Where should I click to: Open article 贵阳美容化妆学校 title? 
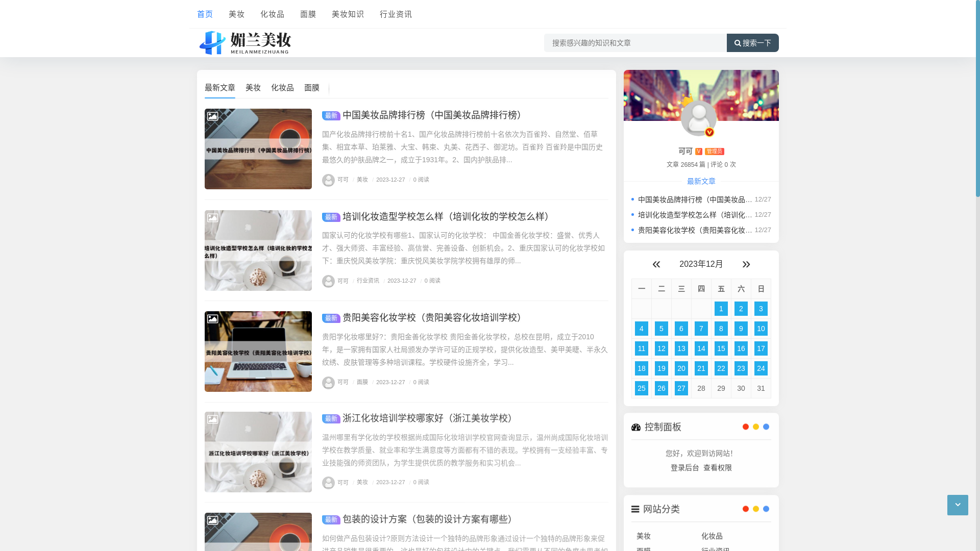pos(434,318)
